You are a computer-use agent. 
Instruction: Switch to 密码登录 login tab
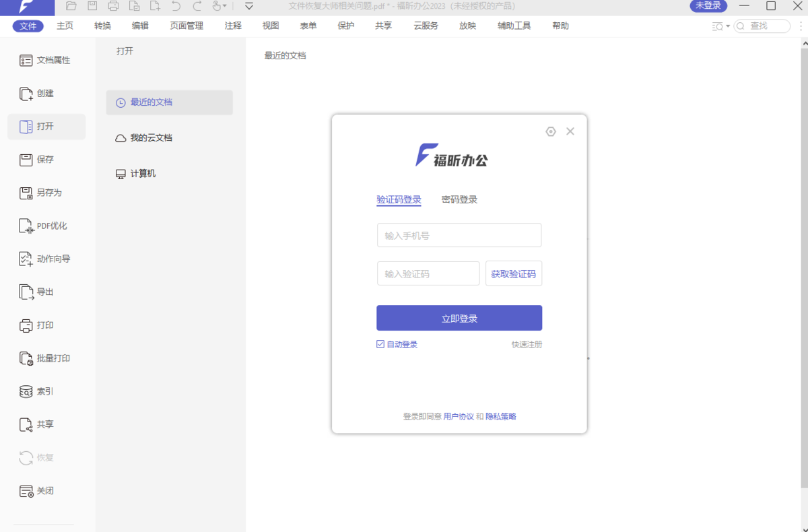[x=459, y=199]
